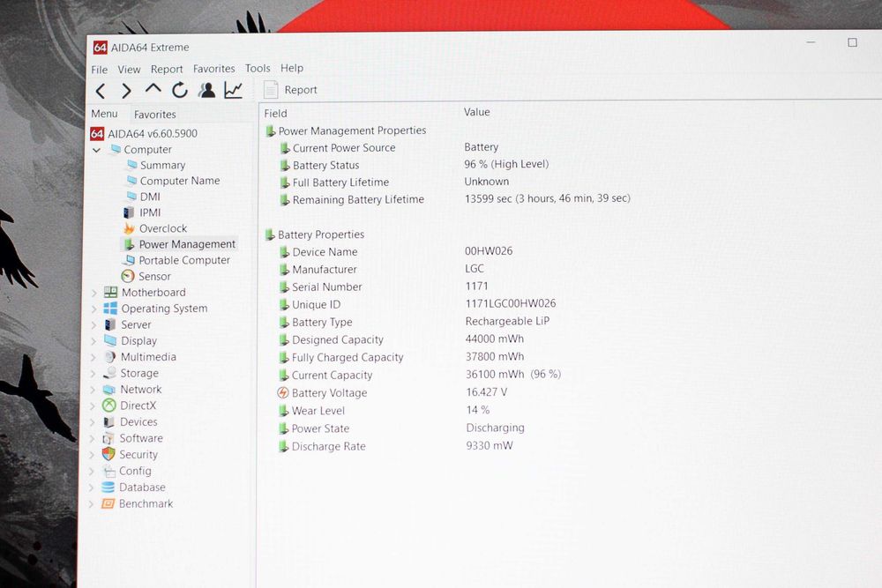The width and height of the screenshot is (882, 588).
Task: Go forward with the right arrow toolbar icon
Action: [x=126, y=91]
